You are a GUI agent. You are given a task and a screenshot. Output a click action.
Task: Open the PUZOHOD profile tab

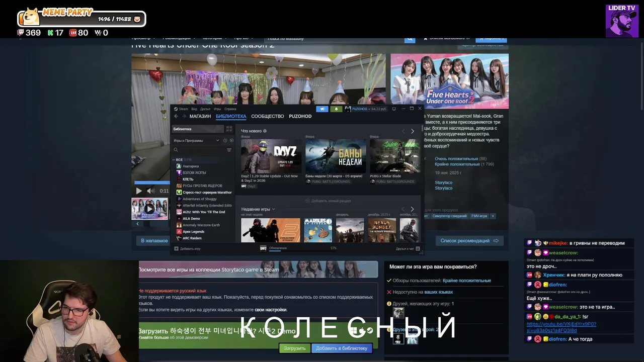pos(300,116)
